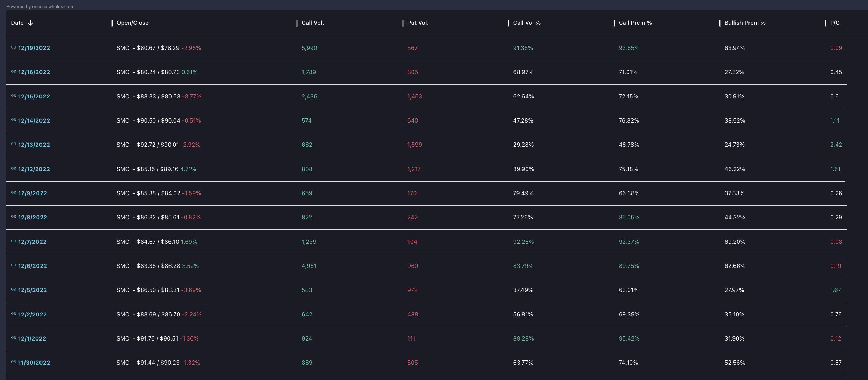Click the P/C value 2.42
The image size is (868, 380).
836,145
